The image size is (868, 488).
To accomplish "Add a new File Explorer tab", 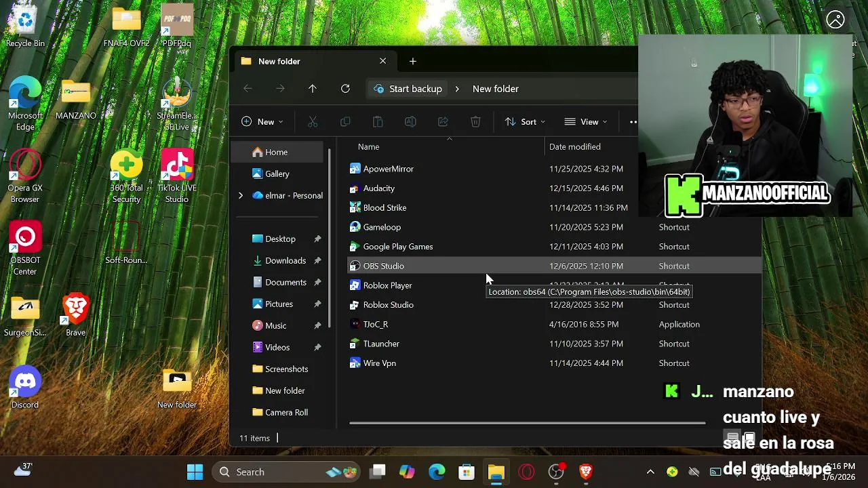I will (413, 62).
